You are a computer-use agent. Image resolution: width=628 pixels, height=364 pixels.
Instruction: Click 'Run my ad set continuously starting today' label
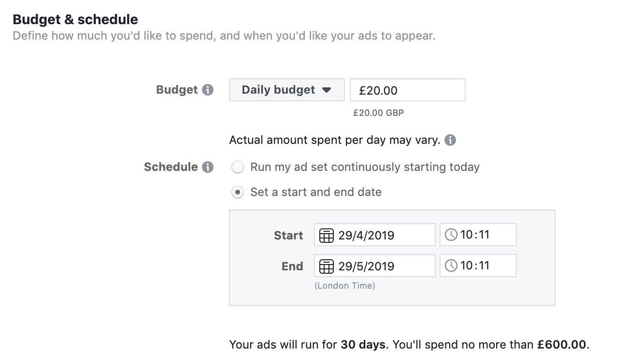click(365, 167)
